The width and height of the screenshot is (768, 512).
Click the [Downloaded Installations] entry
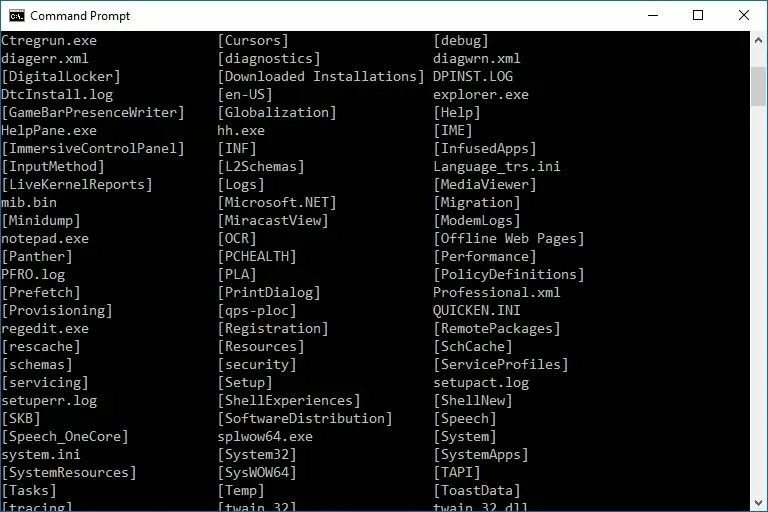click(321, 76)
